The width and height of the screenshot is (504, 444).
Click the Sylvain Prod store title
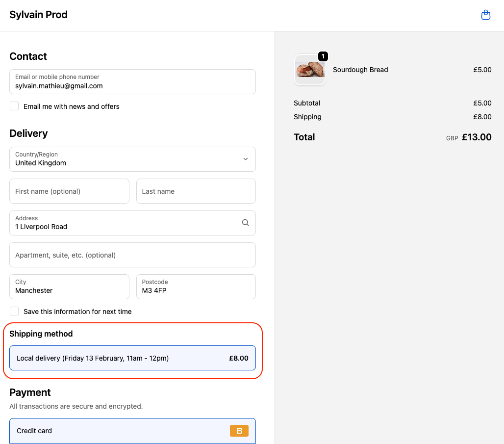click(38, 15)
